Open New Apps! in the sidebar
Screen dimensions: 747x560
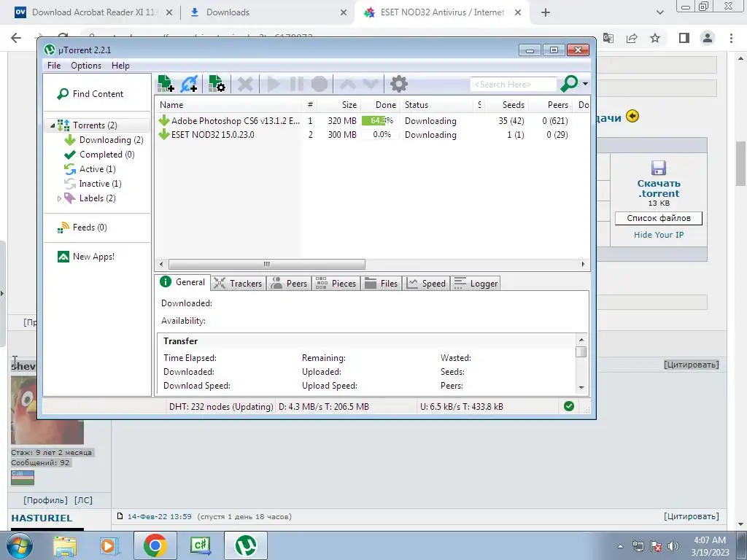pyautogui.click(x=86, y=257)
